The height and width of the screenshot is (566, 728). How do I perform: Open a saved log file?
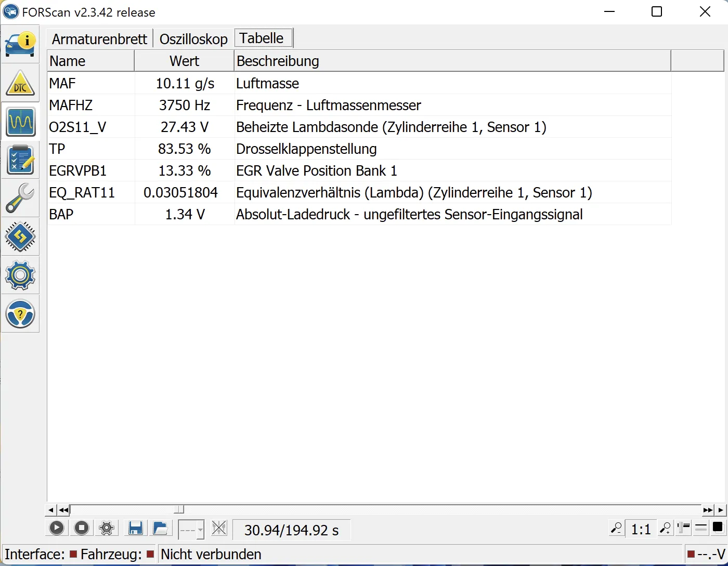(160, 529)
